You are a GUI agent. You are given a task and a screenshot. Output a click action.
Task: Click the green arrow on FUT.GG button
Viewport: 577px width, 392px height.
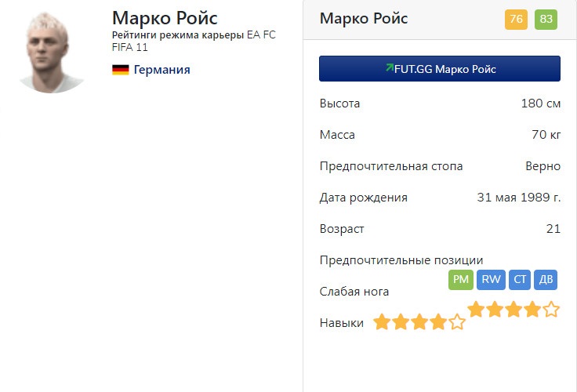389,68
